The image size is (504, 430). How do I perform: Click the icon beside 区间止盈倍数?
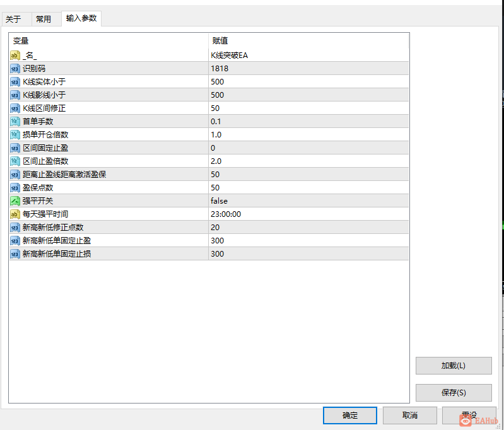(15, 161)
